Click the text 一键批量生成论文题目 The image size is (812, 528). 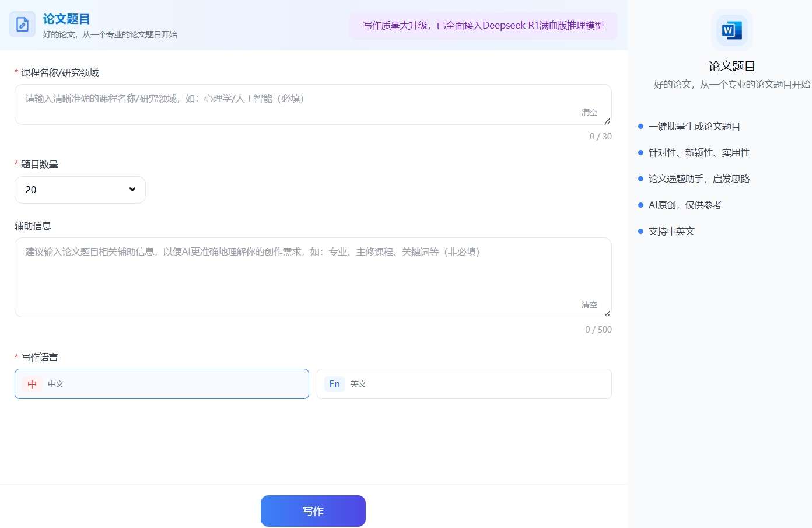[x=694, y=126]
